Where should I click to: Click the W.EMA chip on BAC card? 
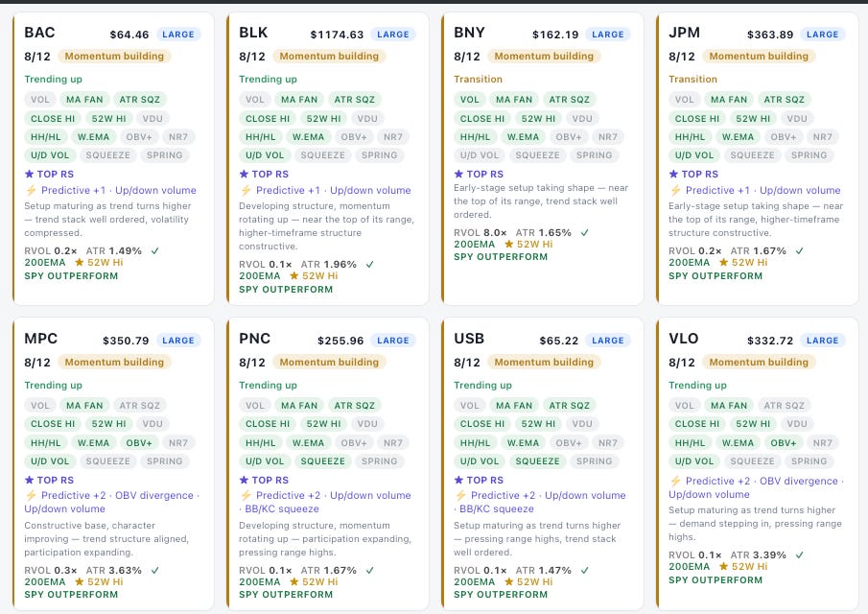pos(94,137)
